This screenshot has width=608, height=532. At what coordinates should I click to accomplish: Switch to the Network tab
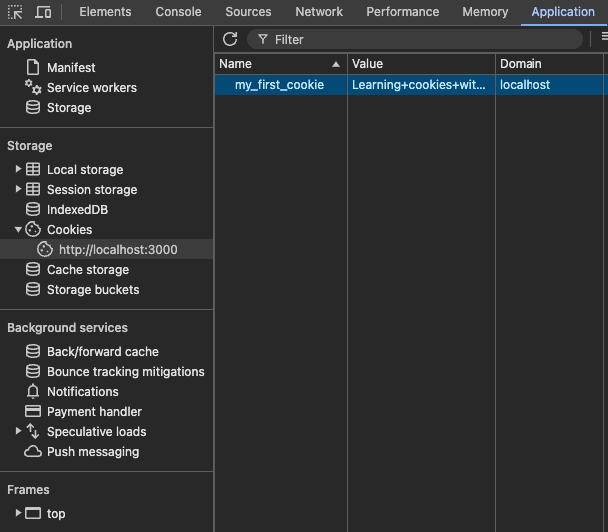(319, 12)
